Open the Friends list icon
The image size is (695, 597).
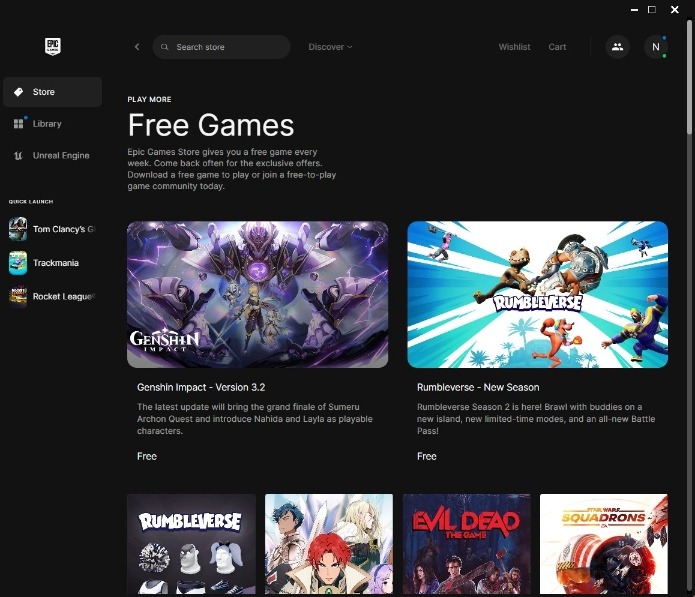click(617, 47)
